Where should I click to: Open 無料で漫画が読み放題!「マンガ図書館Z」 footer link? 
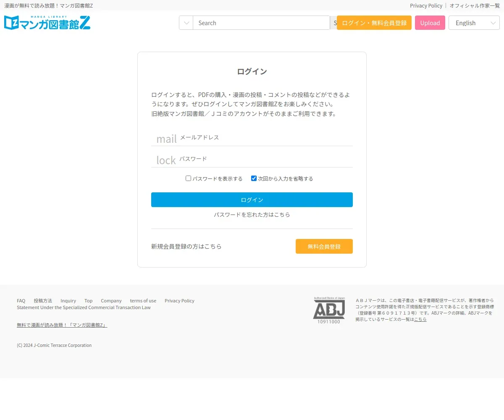(62, 325)
